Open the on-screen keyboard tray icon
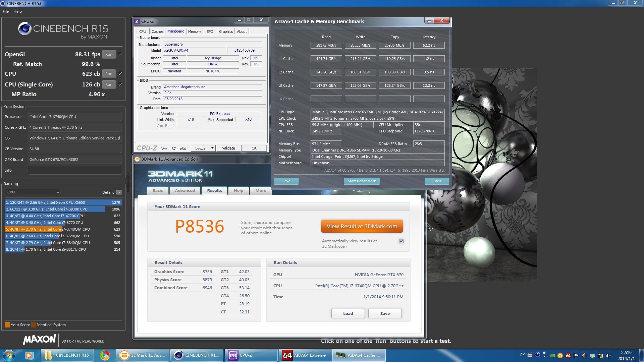This screenshot has width=644, height=362. click(x=530, y=355)
